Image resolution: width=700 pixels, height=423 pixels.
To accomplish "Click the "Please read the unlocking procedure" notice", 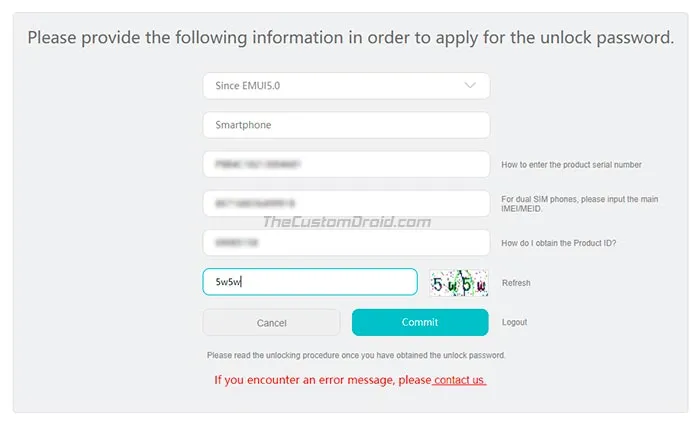I will pyautogui.click(x=355, y=355).
